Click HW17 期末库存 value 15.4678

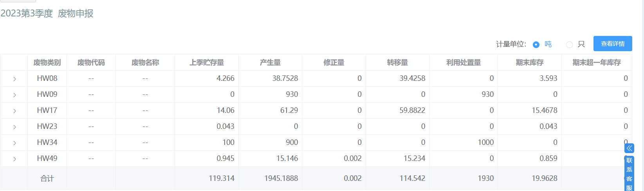tap(545, 111)
